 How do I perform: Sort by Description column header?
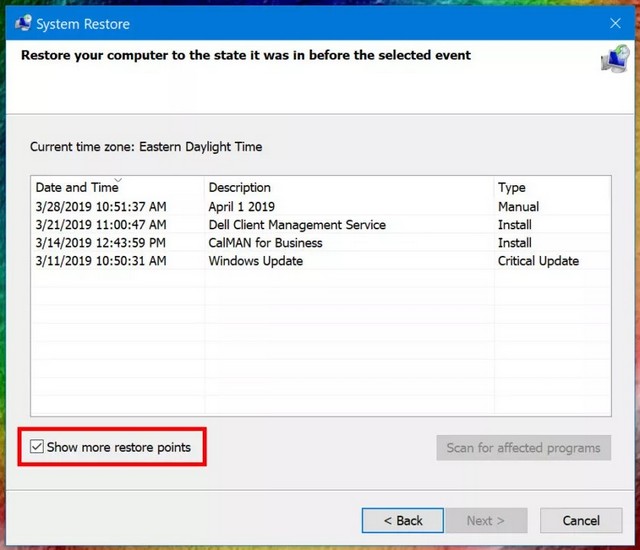(x=349, y=187)
